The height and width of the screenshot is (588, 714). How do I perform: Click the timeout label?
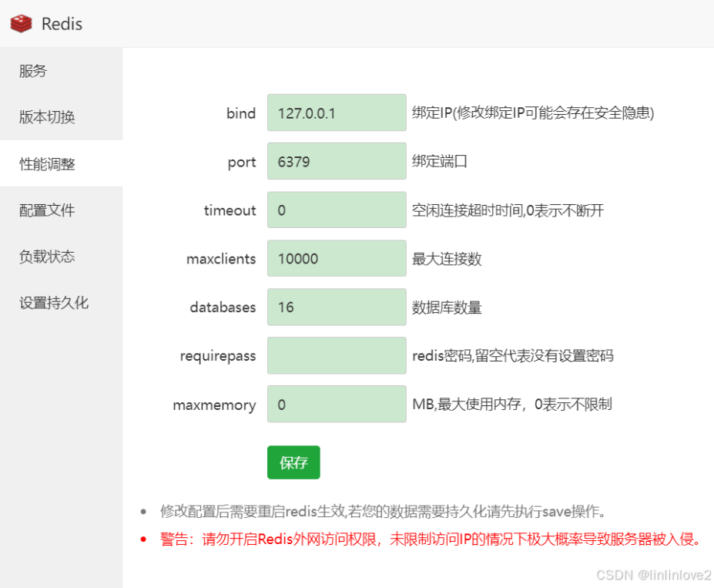coord(230,210)
